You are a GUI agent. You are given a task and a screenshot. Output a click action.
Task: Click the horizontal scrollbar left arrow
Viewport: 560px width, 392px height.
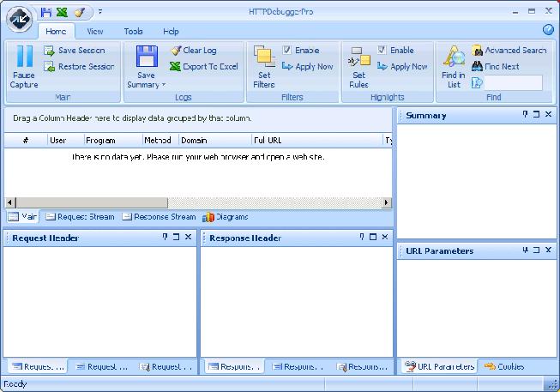[x=10, y=202]
